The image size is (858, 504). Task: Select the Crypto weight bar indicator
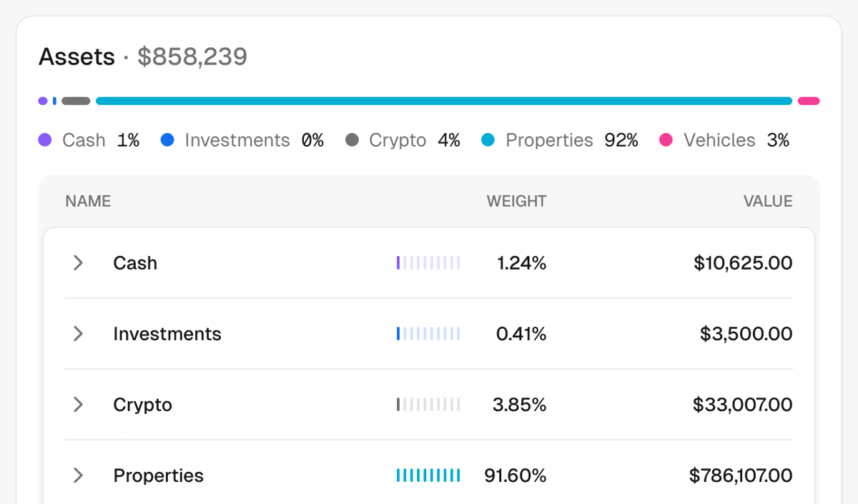pyautogui.click(x=428, y=405)
